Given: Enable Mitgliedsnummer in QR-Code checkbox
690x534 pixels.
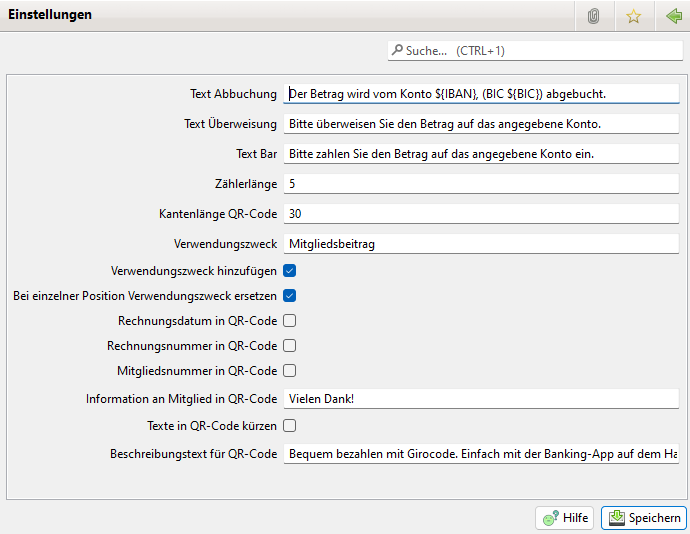Looking at the screenshot, I should (289, 371).
